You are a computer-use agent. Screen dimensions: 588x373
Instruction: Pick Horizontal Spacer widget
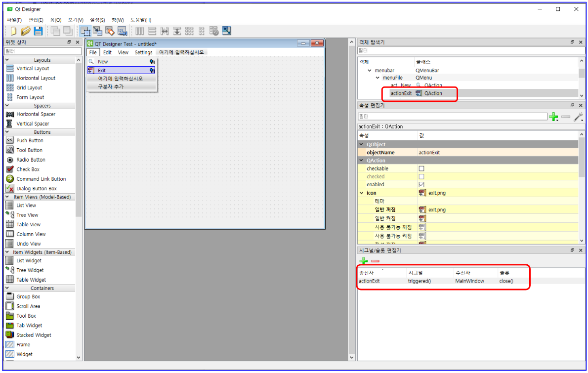pos(36,114)
